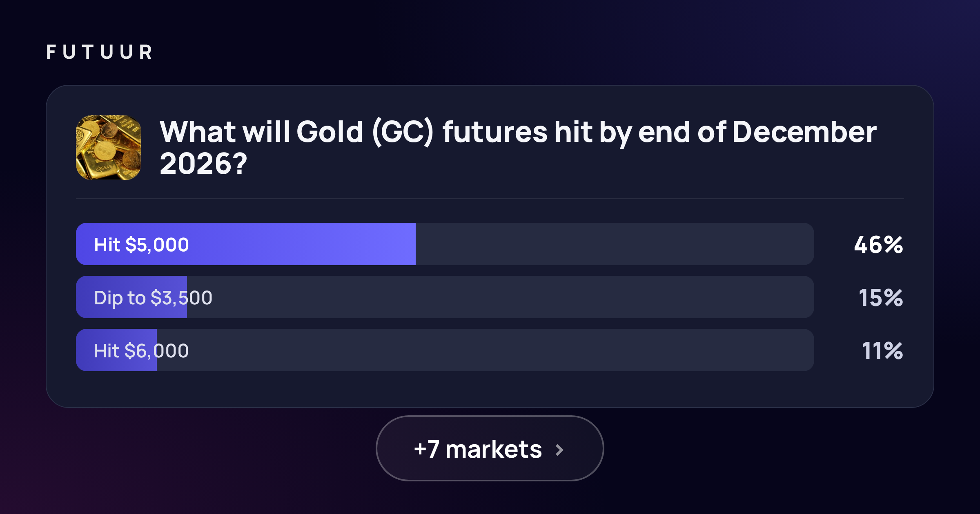Image resolution: width=980 pixels, height=514 pixels.
Task: Select the Dip to $3,500 outcome bar
Action: click(445, 297)
